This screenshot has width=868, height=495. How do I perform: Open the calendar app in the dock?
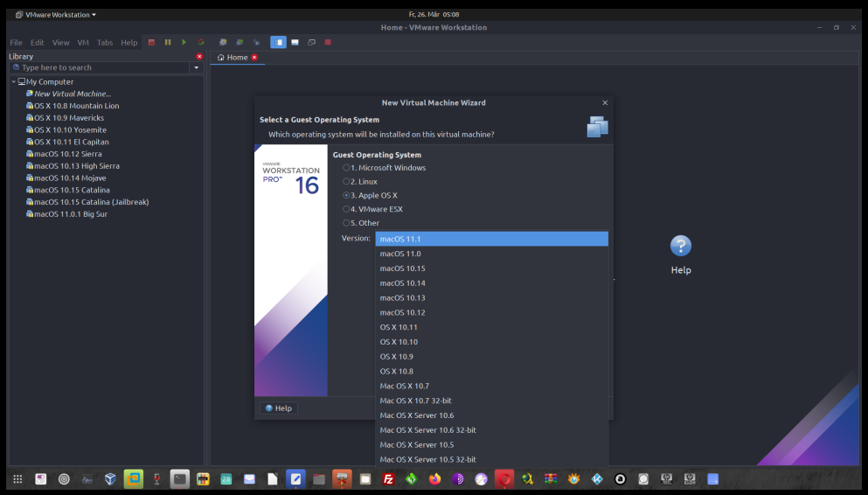tap(226, 479)
